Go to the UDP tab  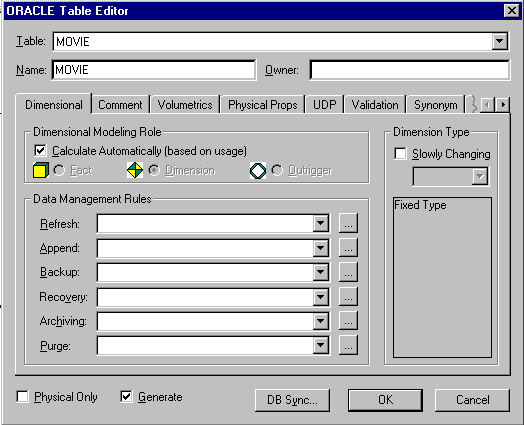click(x=324, y=105)
